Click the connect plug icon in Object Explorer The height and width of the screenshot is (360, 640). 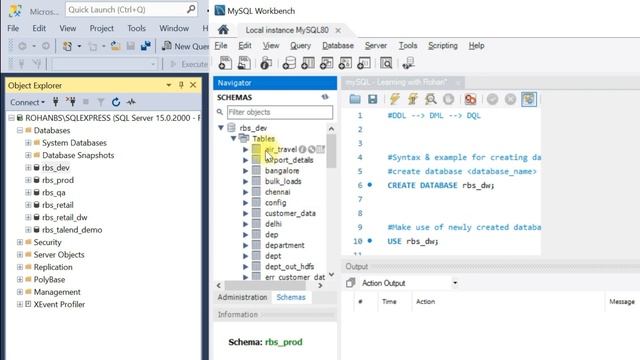[56, 102]
